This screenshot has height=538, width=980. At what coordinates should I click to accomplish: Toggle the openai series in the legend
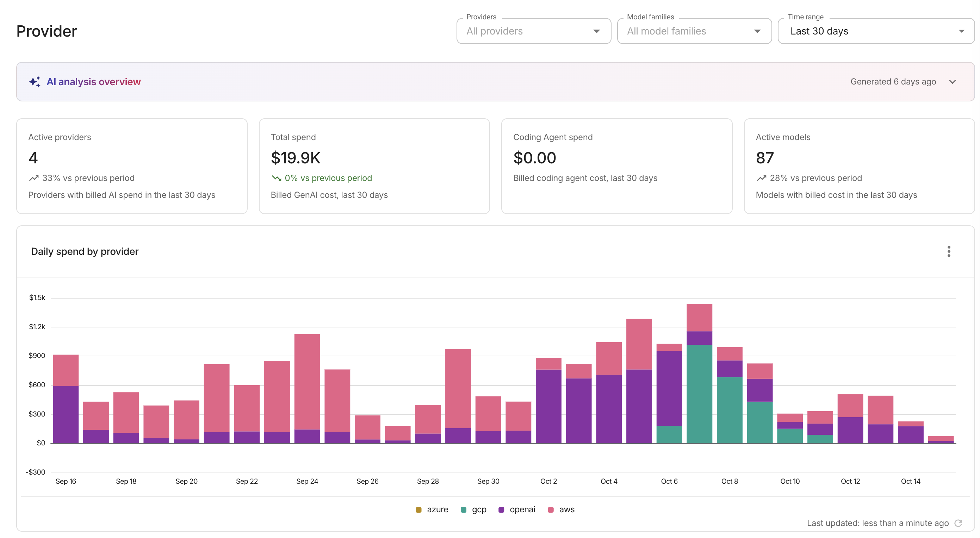pos(517,509)
